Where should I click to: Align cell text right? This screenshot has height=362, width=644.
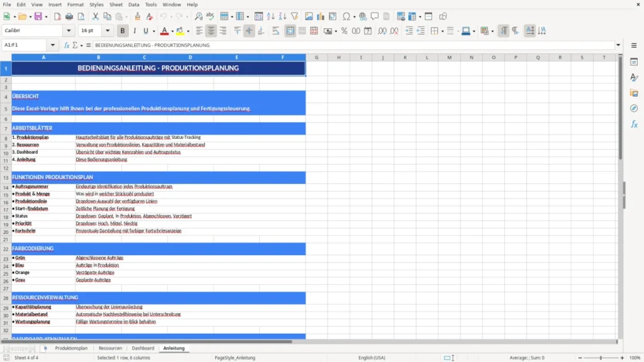[223, 31]
